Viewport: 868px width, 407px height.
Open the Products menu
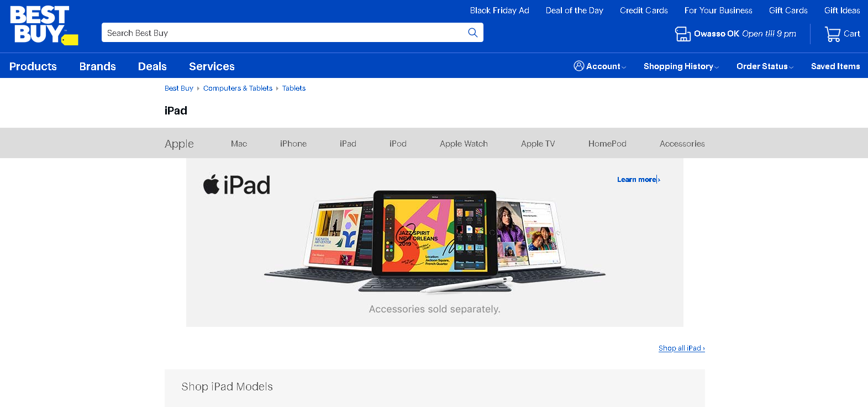(x=33, y=66)
